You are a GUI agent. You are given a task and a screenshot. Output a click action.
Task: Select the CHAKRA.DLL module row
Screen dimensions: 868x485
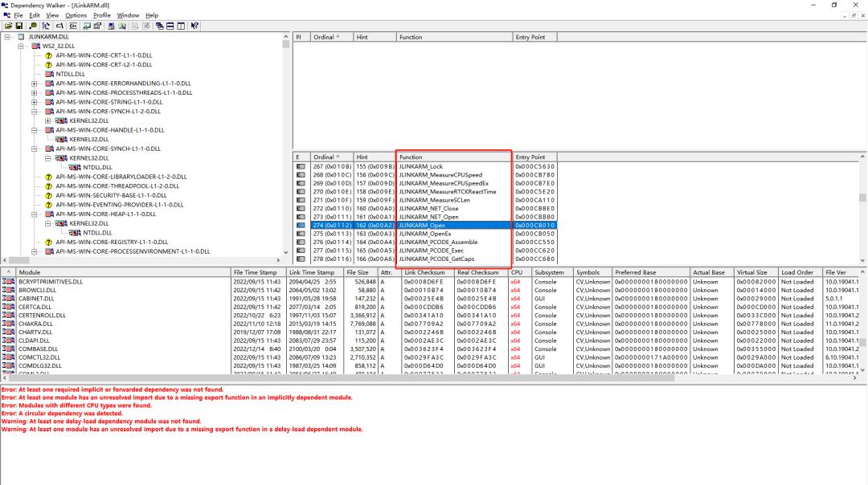pyautogui.click(x=432, y=324)
